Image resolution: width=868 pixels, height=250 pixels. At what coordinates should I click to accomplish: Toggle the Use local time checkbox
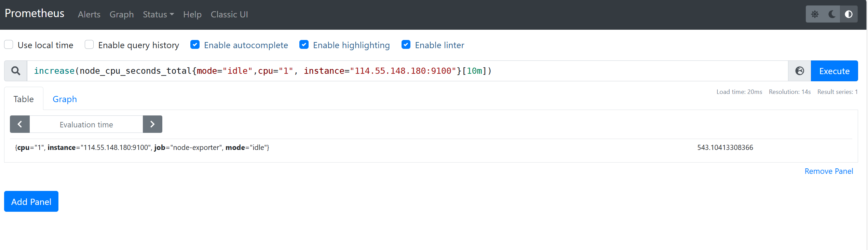pyautogui.click(x=9, y=45)
